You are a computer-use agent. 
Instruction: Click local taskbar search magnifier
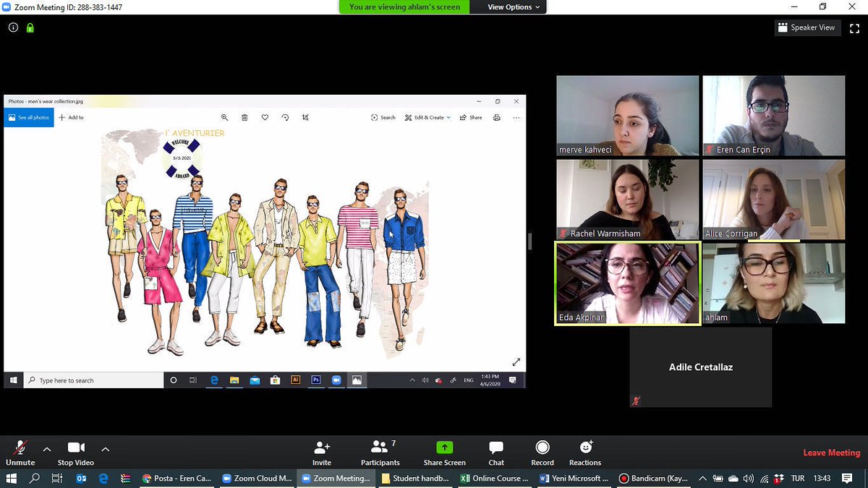[34, 479]
